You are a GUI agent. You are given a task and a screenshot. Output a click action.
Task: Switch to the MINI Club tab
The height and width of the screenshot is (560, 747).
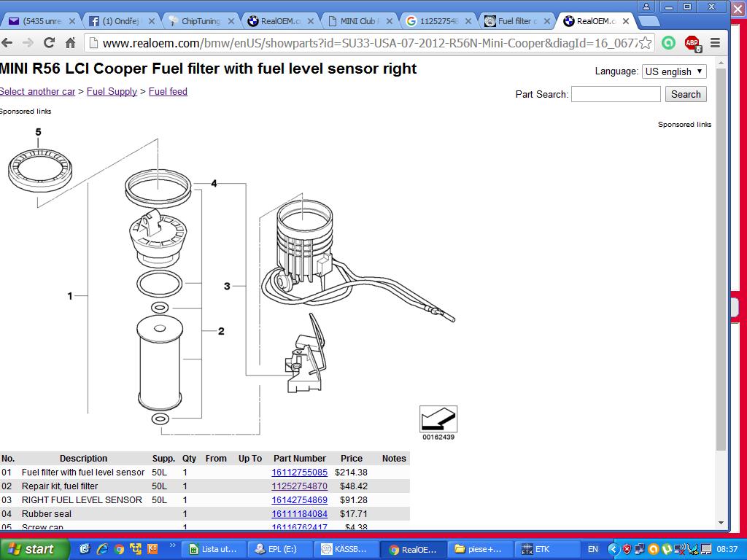point(359,21)
